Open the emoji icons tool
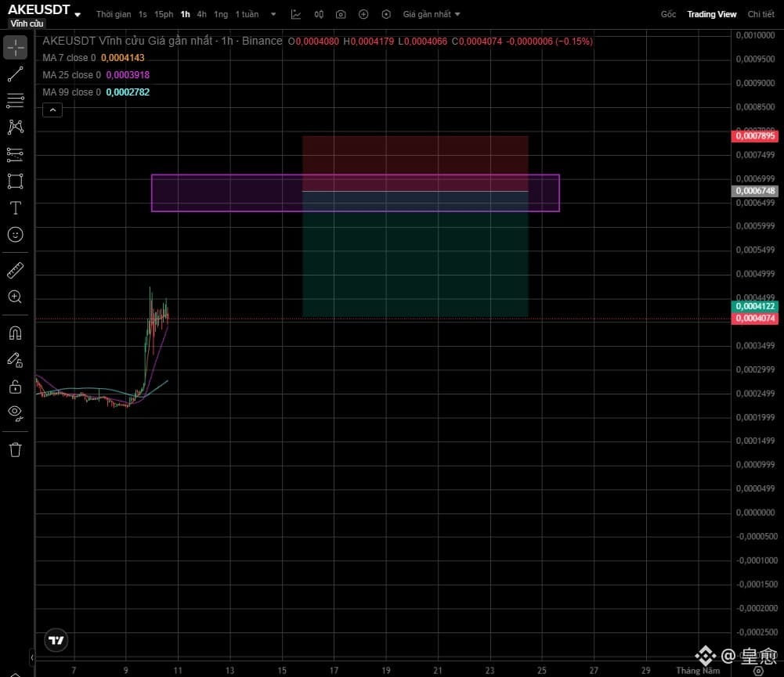The image size is (784, 677). click(x=16, y=234)
